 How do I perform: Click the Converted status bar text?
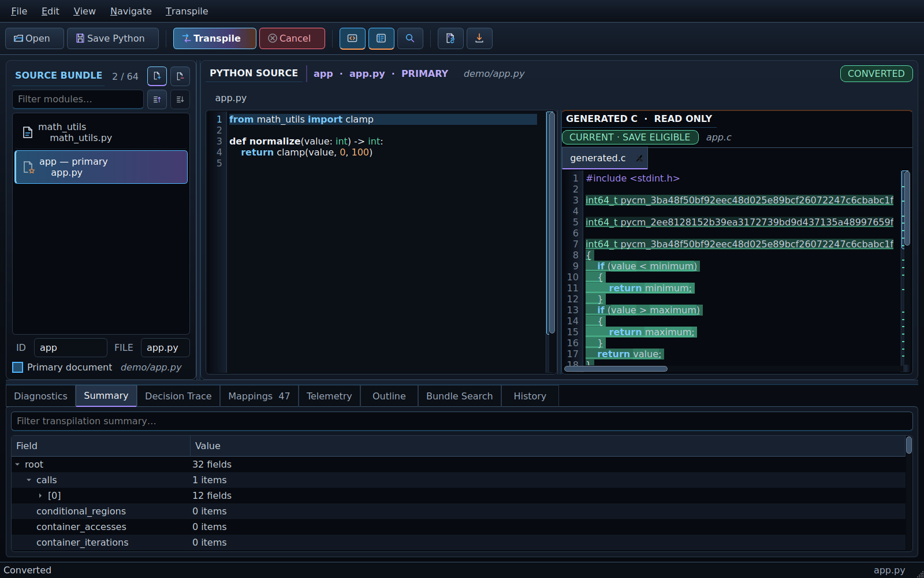click(27, 570)
